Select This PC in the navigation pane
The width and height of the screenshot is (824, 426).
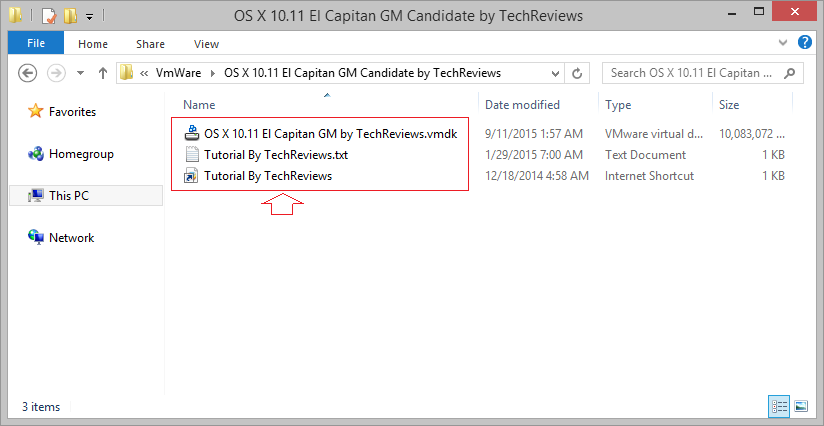point(69,196)
